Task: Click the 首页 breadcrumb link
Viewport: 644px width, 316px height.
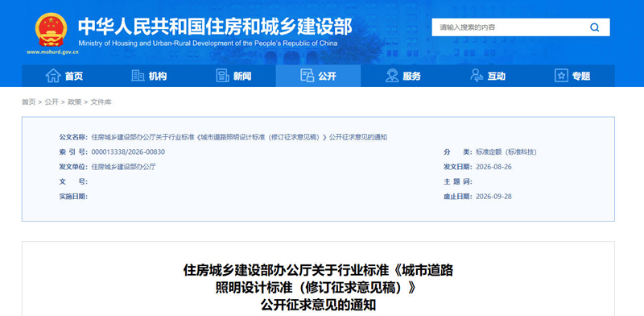Action: click(28, 102)
